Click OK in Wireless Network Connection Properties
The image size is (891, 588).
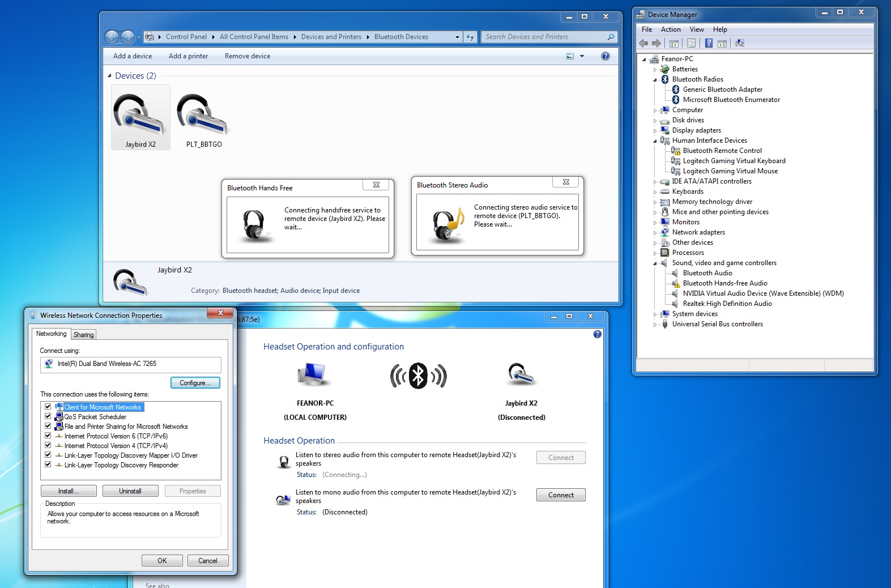(x=162, y=561)
